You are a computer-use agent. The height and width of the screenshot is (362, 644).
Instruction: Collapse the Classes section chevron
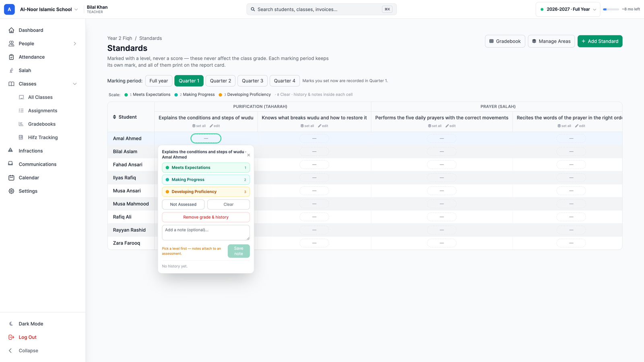tap(75, 84)
